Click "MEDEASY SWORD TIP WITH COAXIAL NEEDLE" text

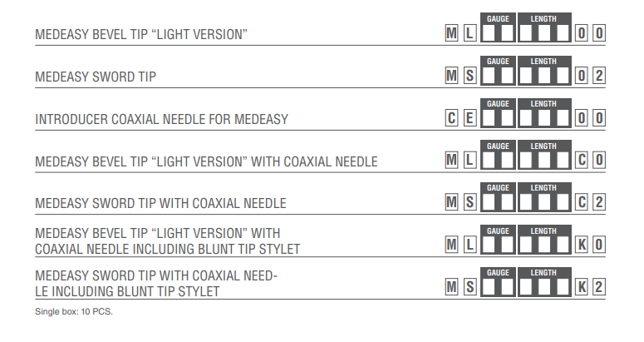[160, 203]
